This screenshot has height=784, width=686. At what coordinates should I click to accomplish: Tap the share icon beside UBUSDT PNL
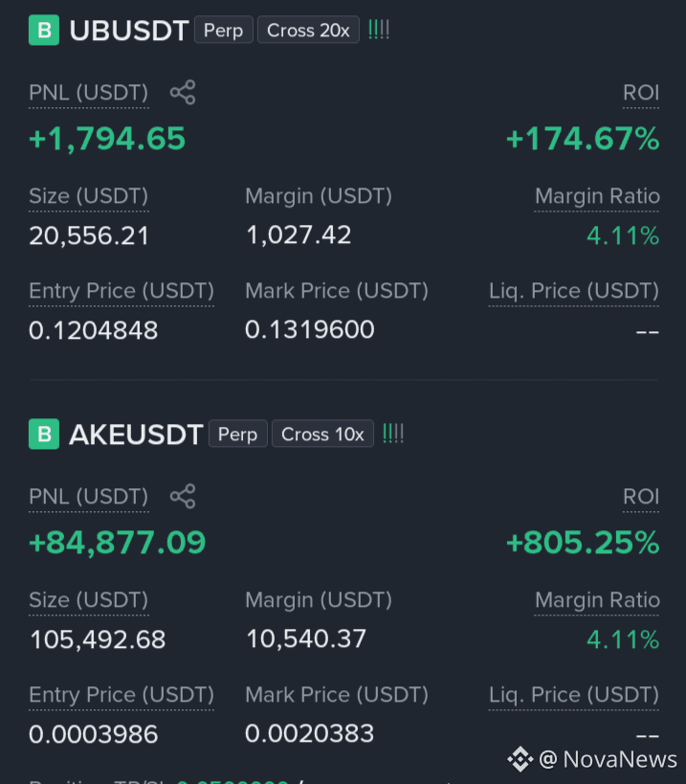[x=183, y=93]
